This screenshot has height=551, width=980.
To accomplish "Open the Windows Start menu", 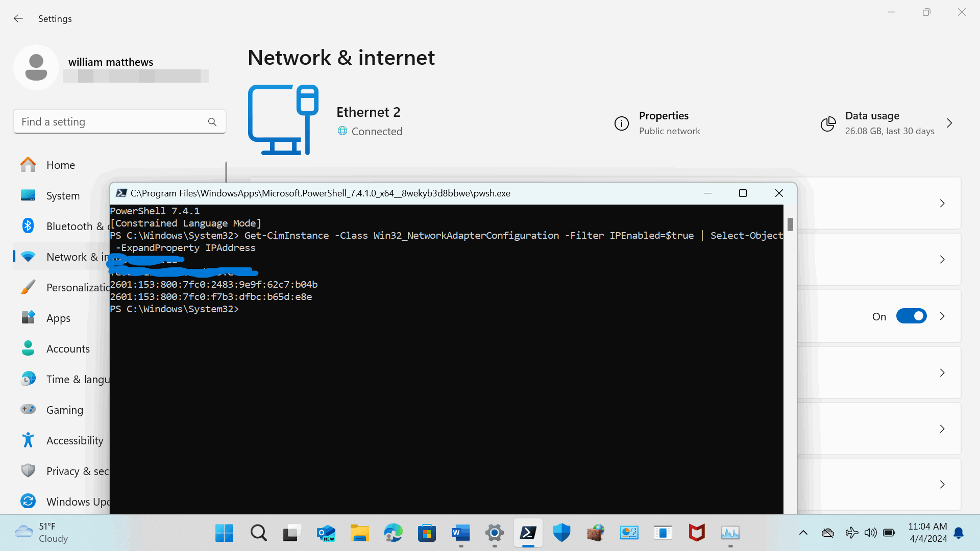I will tap(224, 533).
